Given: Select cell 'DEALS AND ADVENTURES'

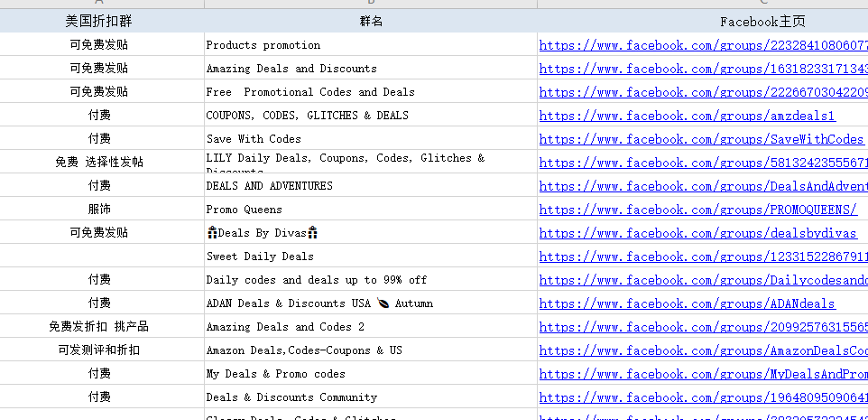Looking at the screenshot, I should [371, 185].
